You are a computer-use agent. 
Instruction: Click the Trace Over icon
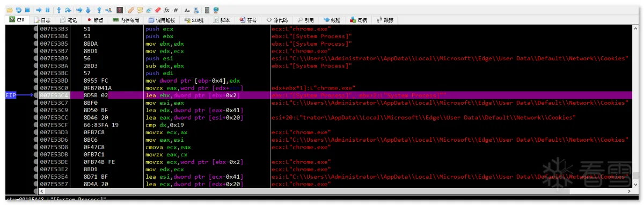pos(88,10)
